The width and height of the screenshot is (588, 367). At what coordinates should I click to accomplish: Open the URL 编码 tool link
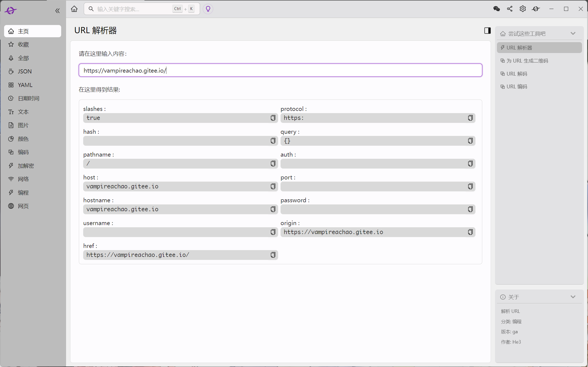[x=517, y=86]
